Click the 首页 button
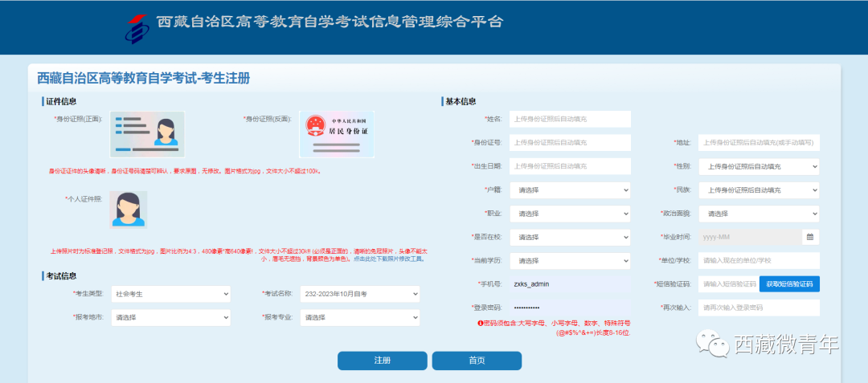868x383 pixels. [x=477, y=361]
